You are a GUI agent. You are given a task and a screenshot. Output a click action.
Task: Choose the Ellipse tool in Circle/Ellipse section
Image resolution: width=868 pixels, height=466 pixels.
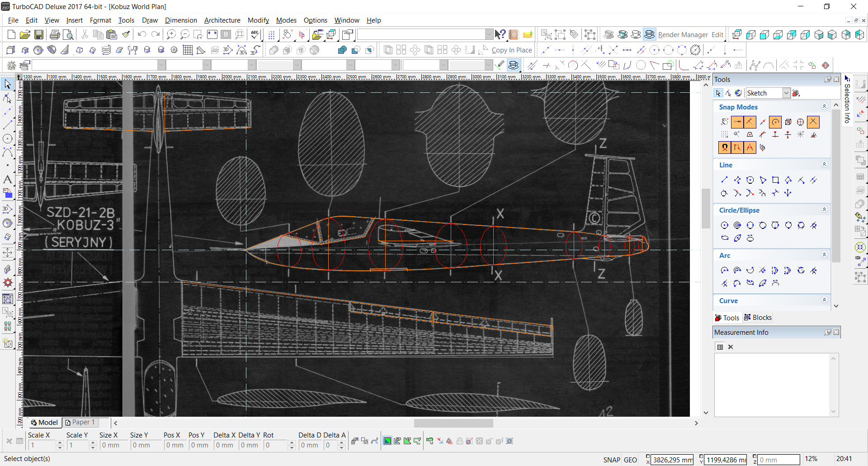pyautogui.click(x=725, y=238)
